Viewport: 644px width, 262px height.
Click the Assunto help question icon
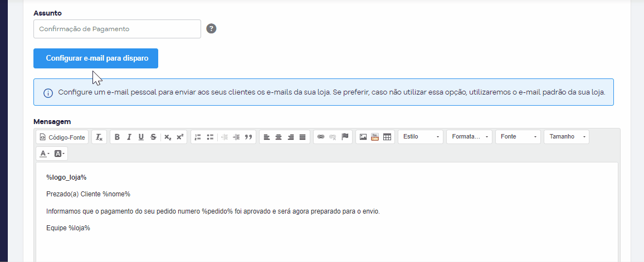tap(212, 29)
